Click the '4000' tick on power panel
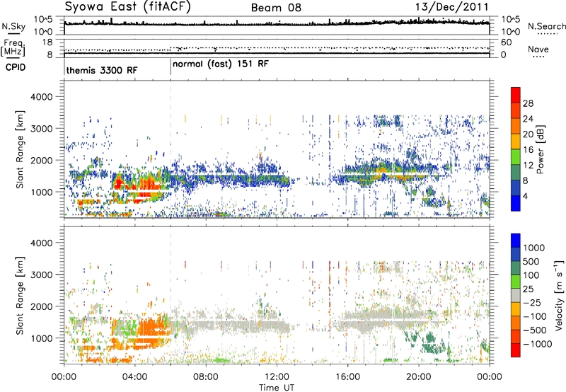Screen dimensions: 566x392 (41, 97)
